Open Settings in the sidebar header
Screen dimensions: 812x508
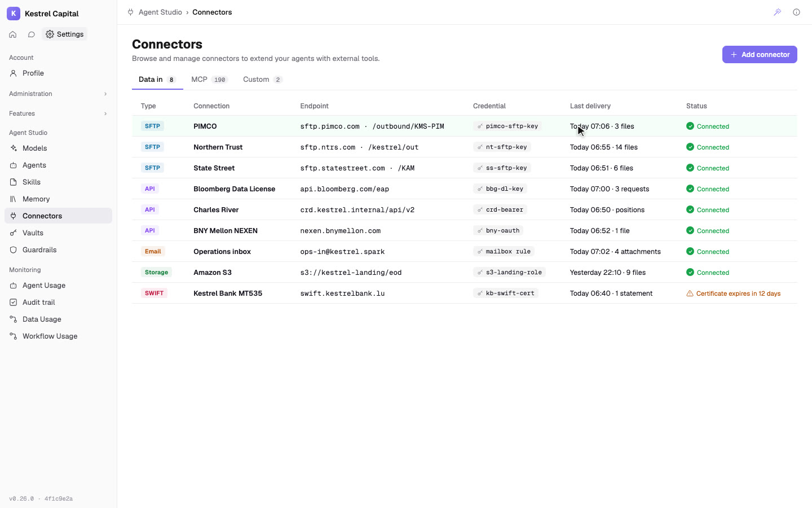65,34
